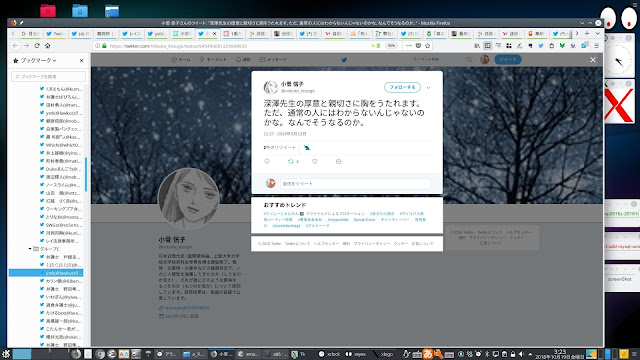Image resolution: width=640 pixels, height=360 pixels.
Task: Open the Firefox Library toolbar icon
Action: point(477,46)
